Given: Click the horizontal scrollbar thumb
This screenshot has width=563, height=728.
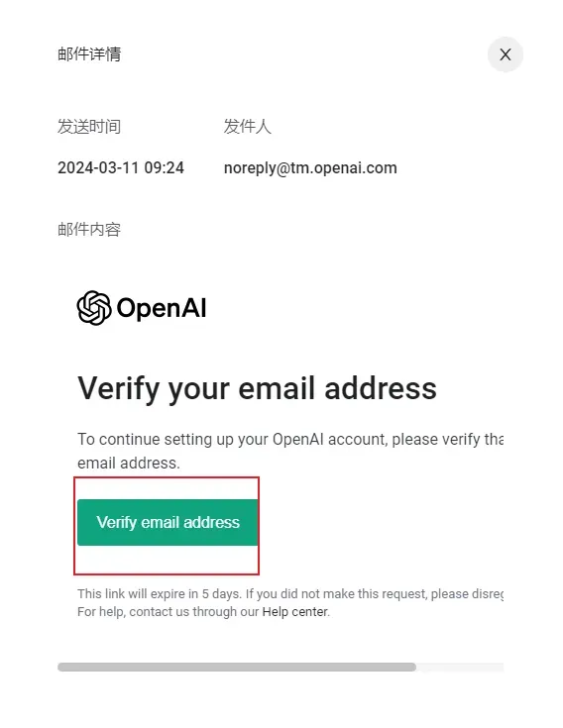Looking at the screenshot, I should point(237,668).
